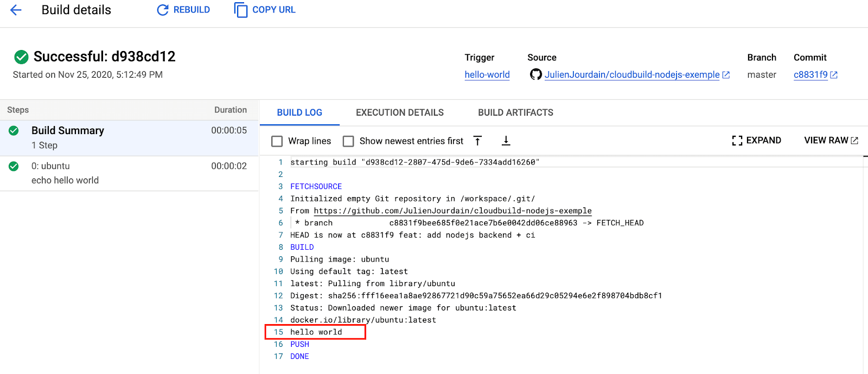This screenshot has height=374, width=868.
Task: Click 'Status: Downloaded newer image' log line
Action: [x=403, y=308]
